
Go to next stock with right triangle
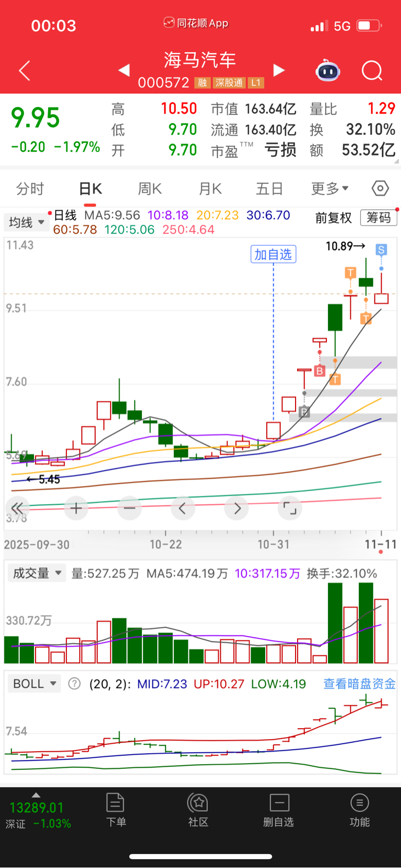279,70
